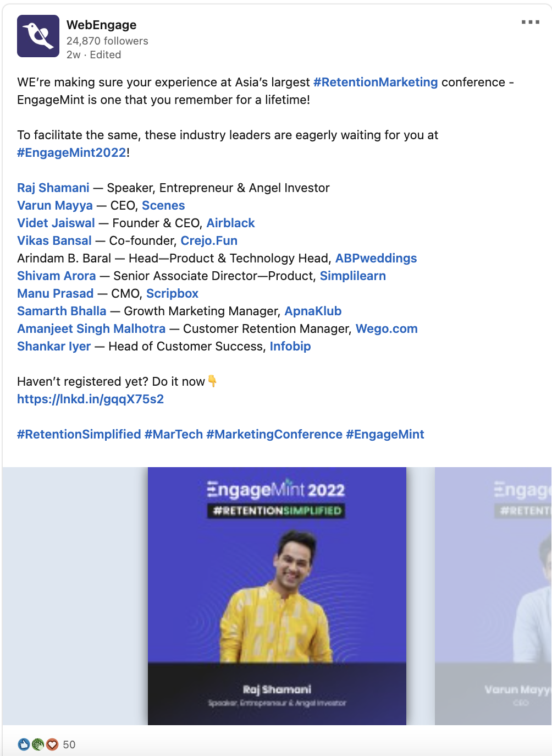552x756 pixels.
Task: Open the three-dot post options menu
Action: click(530, 22)
